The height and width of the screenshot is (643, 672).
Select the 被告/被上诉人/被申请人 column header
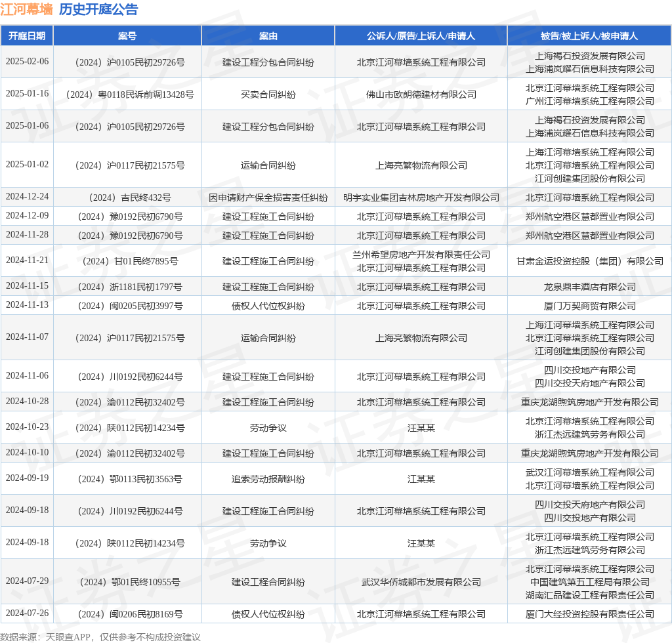pyautogui.click(x=589, y=36)
